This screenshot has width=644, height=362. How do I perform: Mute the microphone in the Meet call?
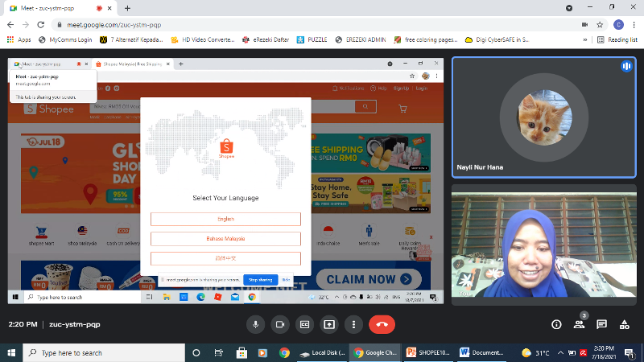[255, 324]
